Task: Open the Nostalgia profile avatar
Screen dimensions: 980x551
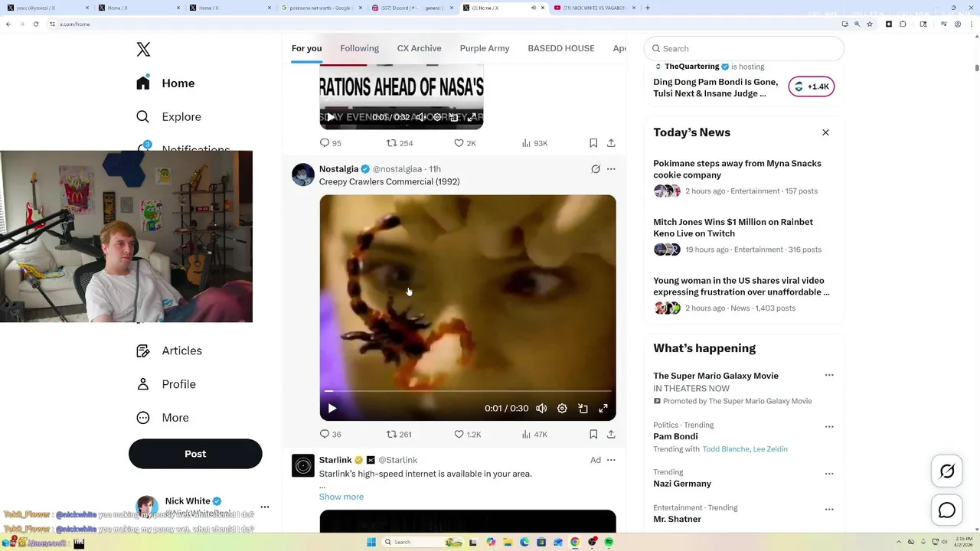Action: [x=303, y=174]
